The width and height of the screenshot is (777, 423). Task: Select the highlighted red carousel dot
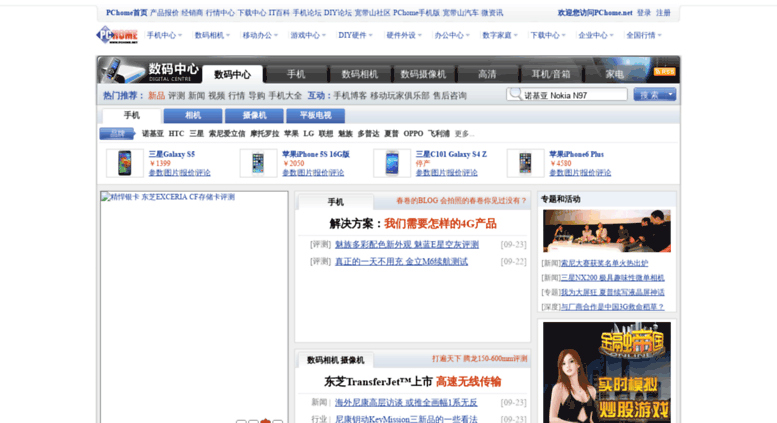tap(266, 421)
